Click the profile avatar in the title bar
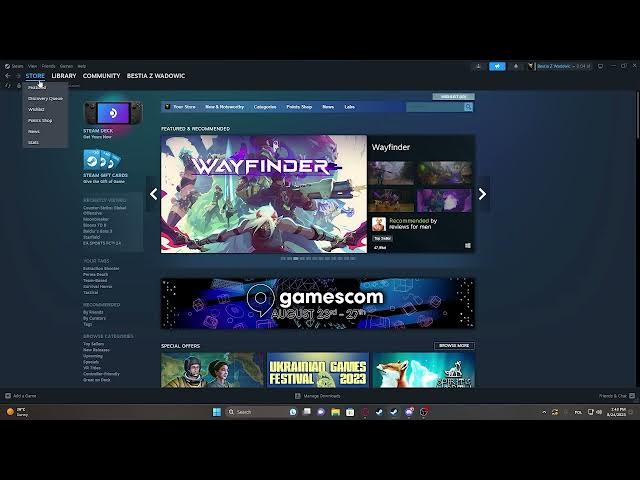 point(531,66)
